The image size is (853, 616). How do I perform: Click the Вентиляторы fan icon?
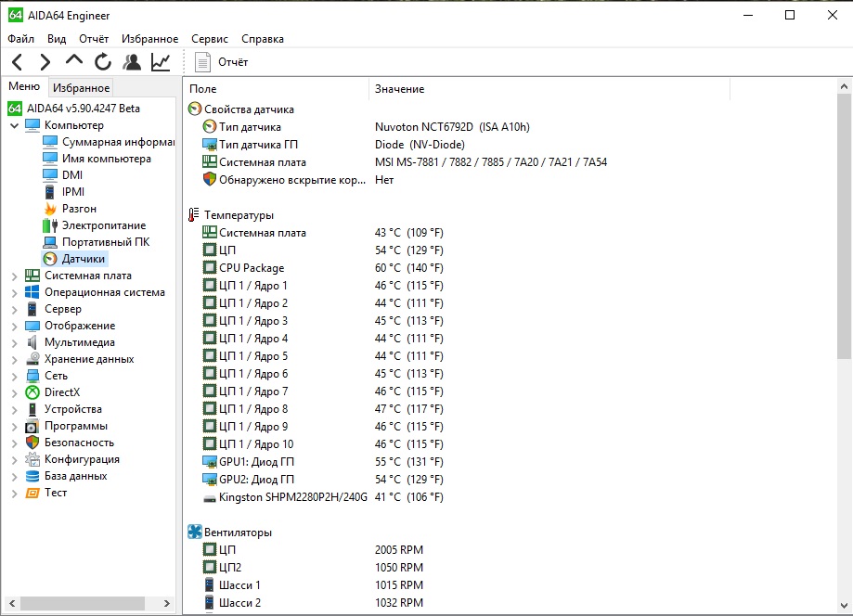pyautogui.click(x=194, y=532)
